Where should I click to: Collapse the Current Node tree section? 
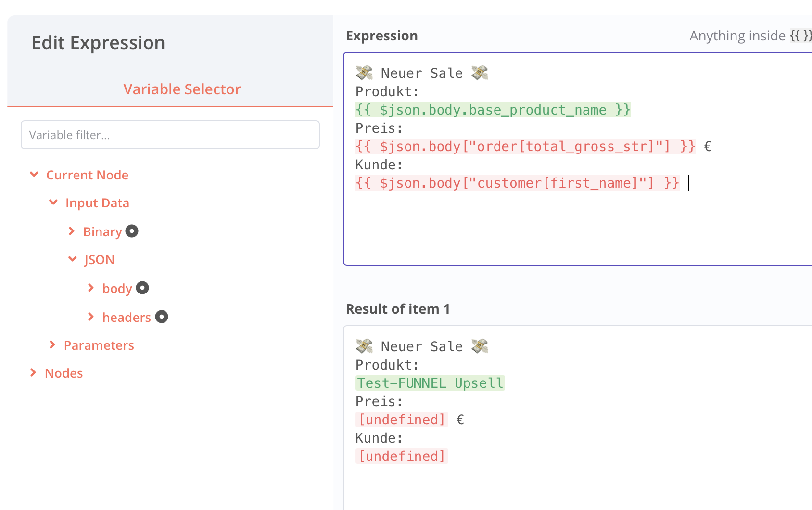tap(34, 174)
